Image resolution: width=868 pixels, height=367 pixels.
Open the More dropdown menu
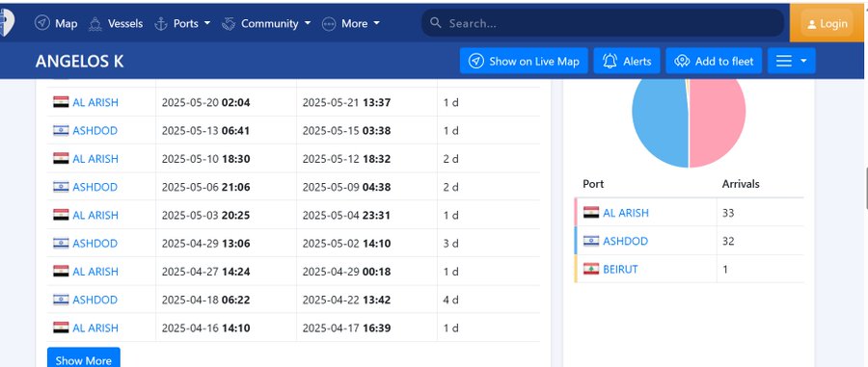click(x=351, y=23)
